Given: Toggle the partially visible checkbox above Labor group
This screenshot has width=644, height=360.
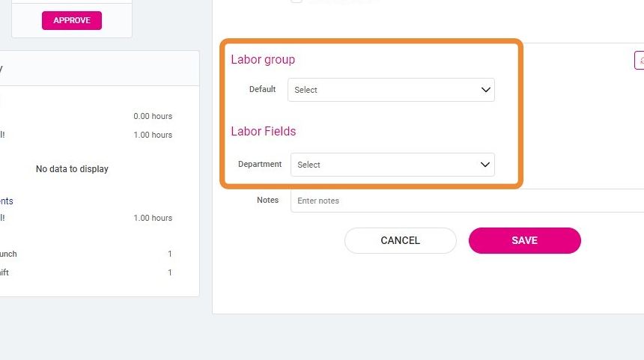Looking at the screenshot, I should pos(297,1).
